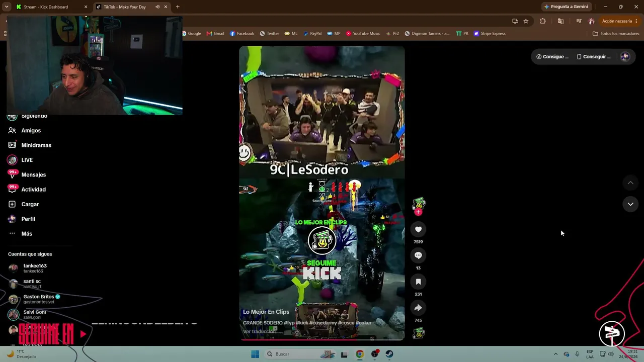Open the Gmail bookmark
The height and width of the screenshot is (362, 644).
tap(215, 34)
